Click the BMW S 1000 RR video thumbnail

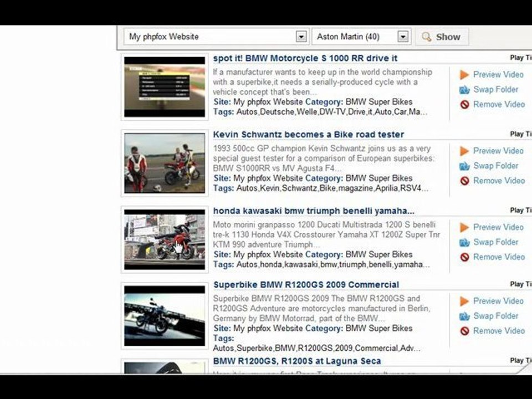click(165, 87)
